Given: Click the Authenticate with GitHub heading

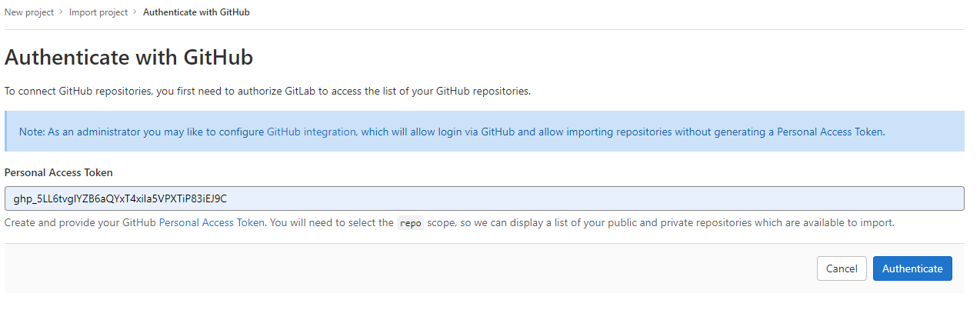Looking at the screenshot, I should pyautogui.click(x=129, y=57).
